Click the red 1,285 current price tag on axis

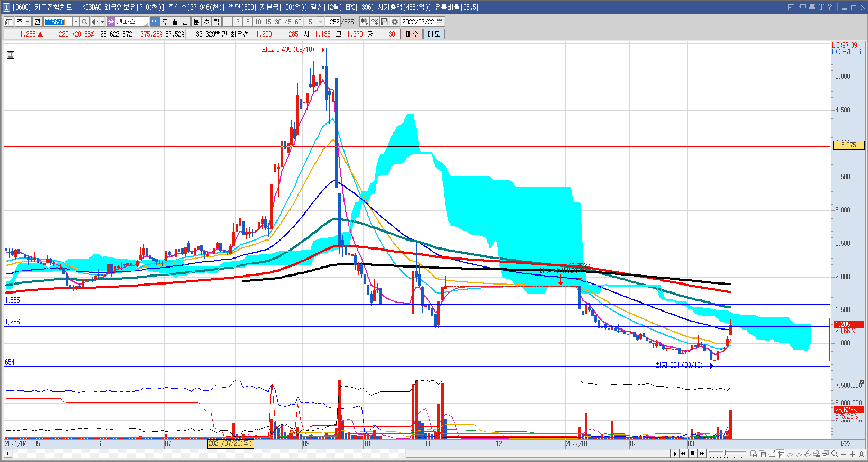tap(848, 324)
